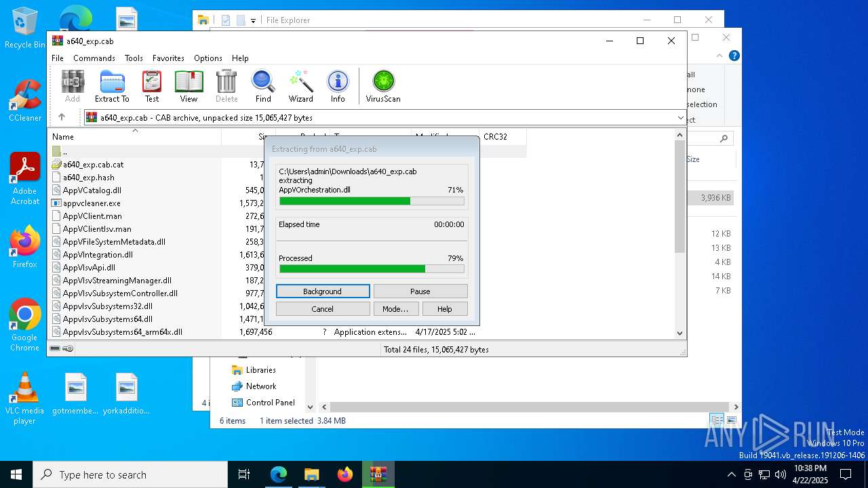Click File Explorer taskbar icon
The width and height of the screenshot is (868, 488).
click(x=311, y=474)
